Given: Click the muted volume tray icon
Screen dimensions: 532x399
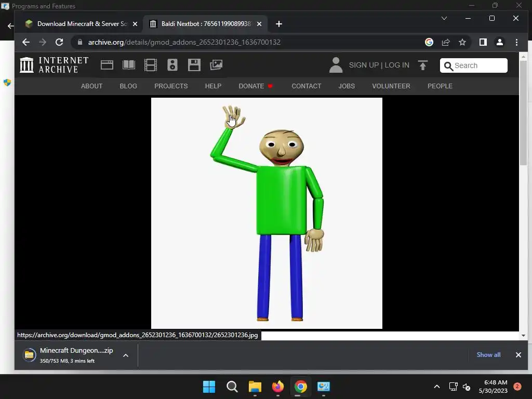Looking at the screenshot, I should [467, 387].
